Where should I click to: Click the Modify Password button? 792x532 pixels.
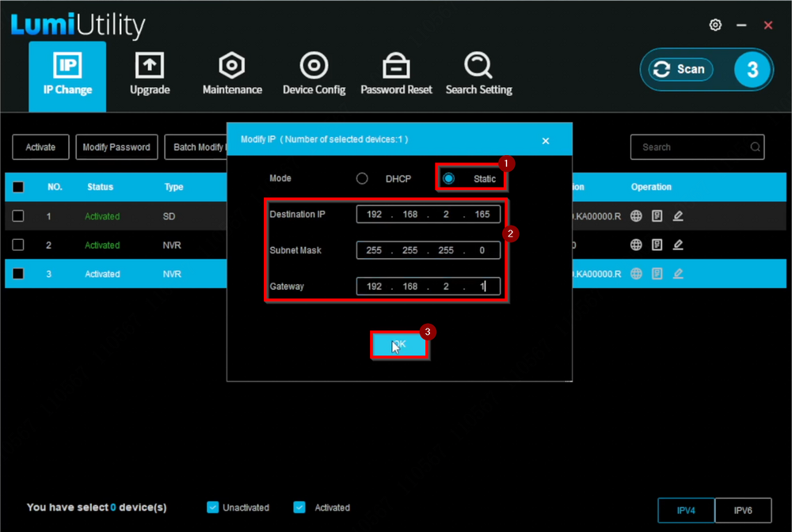click(116, 147)
